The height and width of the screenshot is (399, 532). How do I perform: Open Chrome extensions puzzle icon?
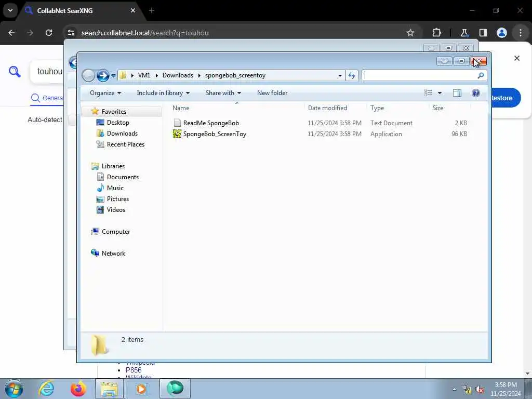point(436,33)
